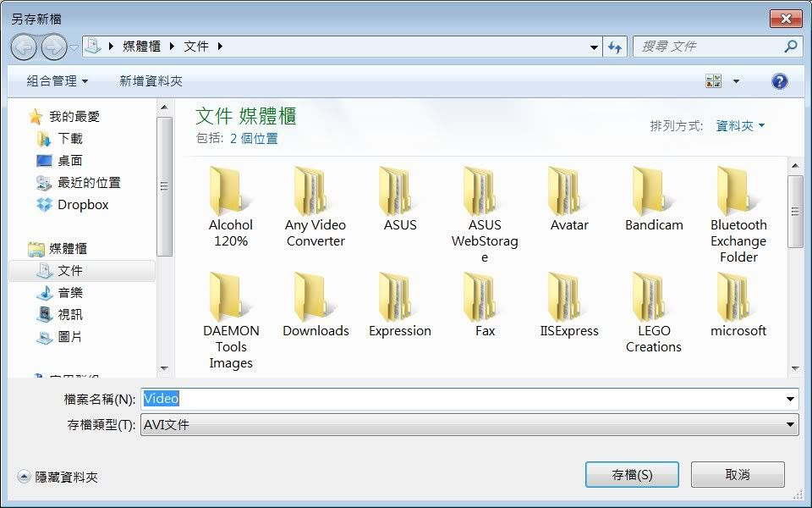Select the ASUS WebStorage folder
Viewport: 812px width, 508px height.
coord(484,215)
